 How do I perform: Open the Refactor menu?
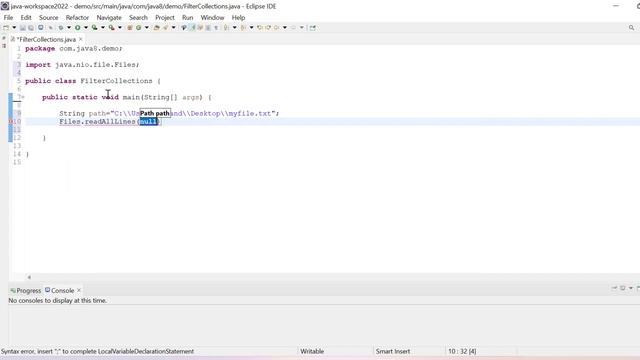77,18
